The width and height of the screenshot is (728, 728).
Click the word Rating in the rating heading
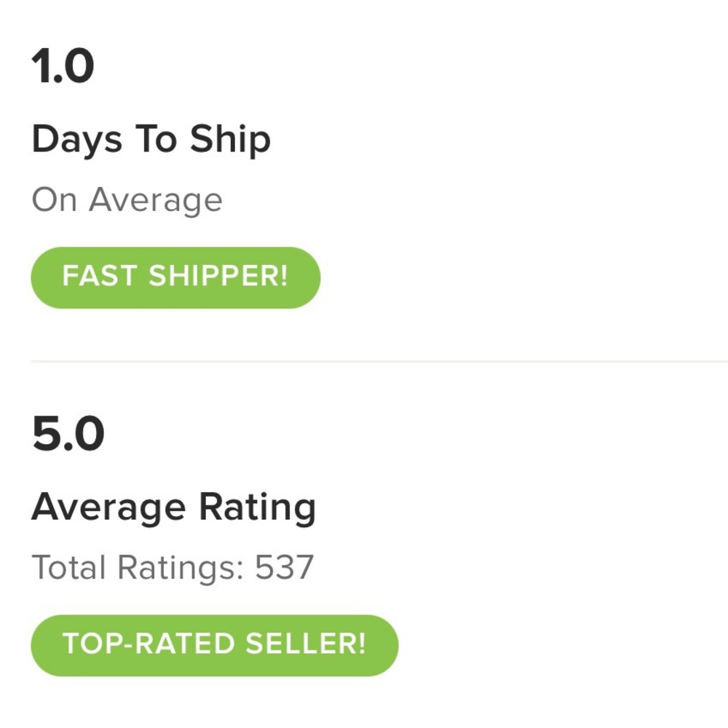click(x=258, y=508)
